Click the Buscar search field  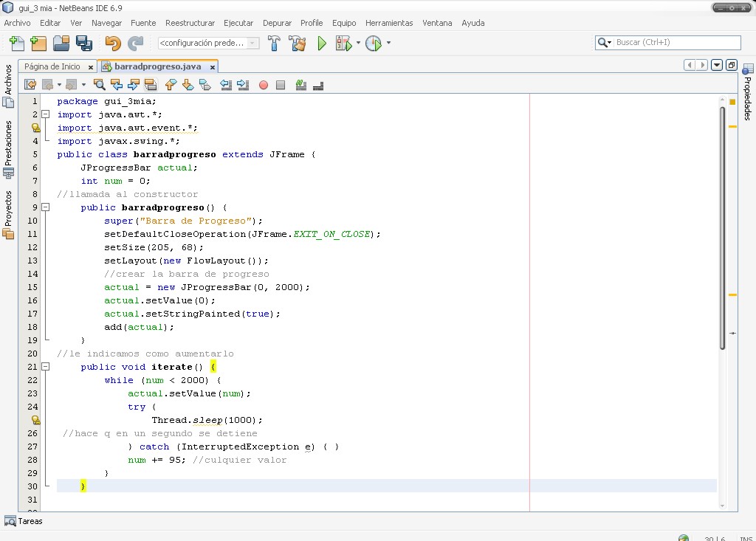676,43
